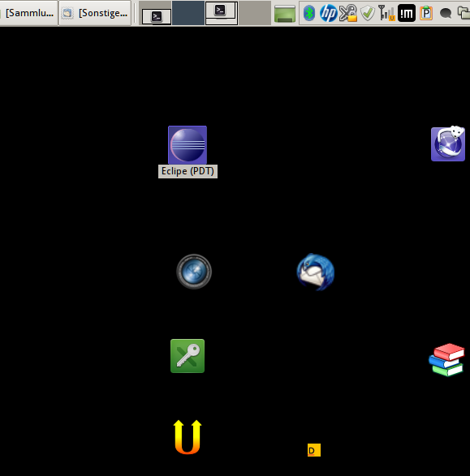Switch to the first workspace in pager
The image size is (470, 476).
[x=155, y=13]
